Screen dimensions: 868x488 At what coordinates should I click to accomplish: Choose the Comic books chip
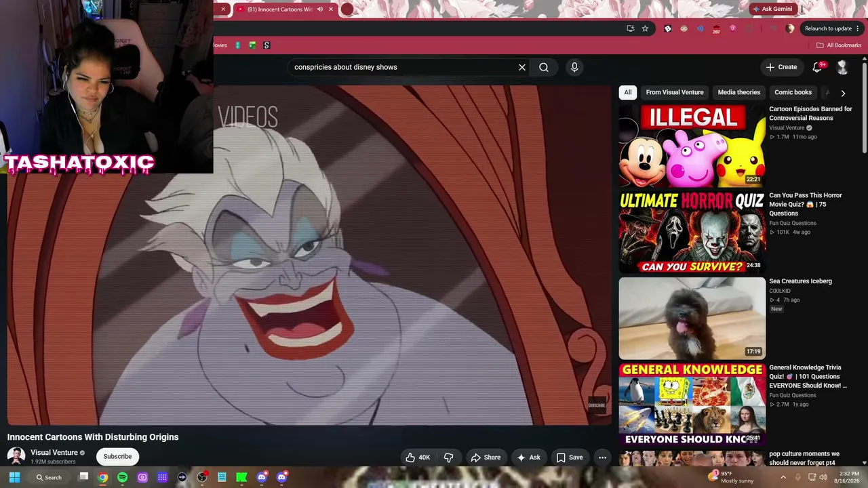point(793,92)
